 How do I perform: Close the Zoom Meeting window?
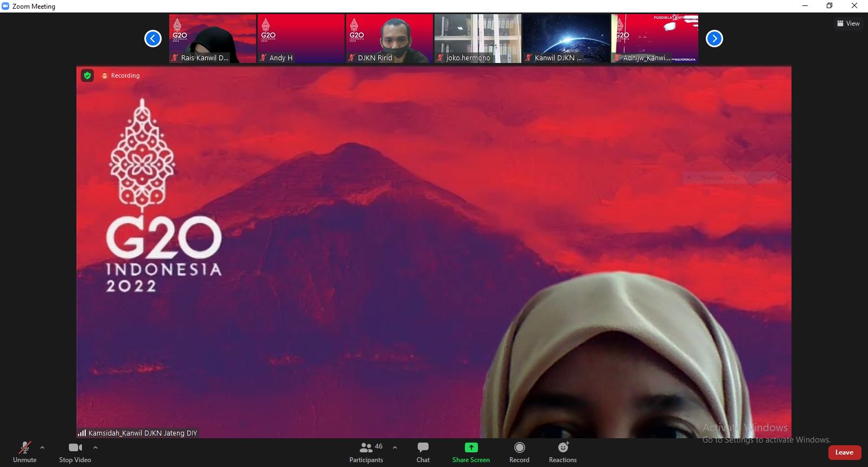[x=854, y=6]
